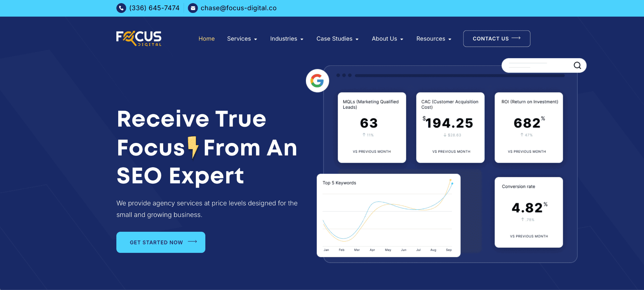
Task: Click the lightning bolt icon in headline
Action: [193, 147]
